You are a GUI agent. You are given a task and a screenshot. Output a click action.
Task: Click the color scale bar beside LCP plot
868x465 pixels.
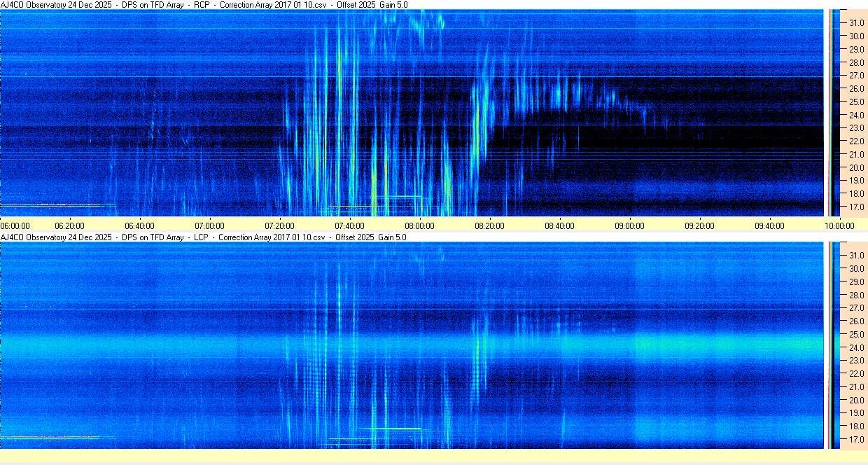[x=832, y=345]
